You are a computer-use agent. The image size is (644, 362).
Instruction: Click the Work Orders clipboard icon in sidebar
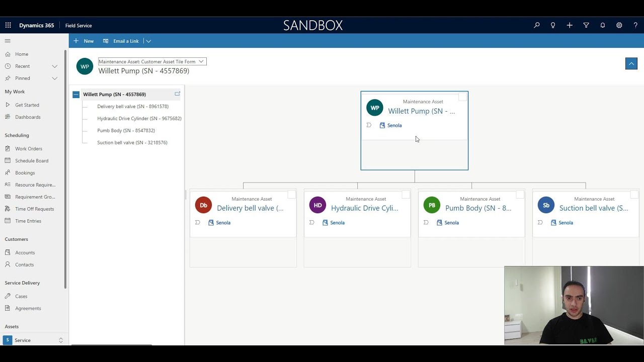point(8,149)
